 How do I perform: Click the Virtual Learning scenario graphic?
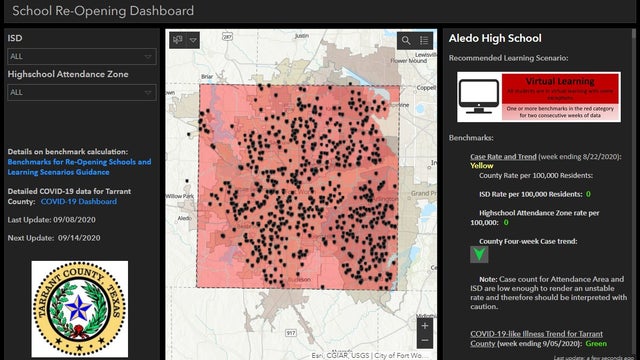click(x=539, y=97)
